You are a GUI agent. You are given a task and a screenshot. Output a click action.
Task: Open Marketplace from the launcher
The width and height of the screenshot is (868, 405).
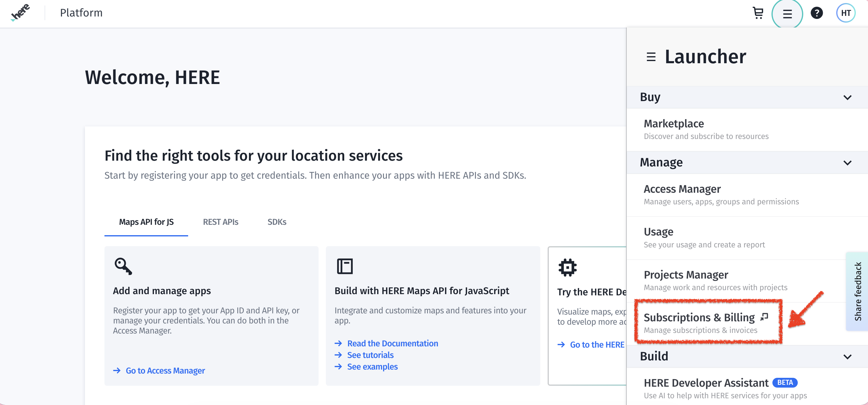click(x=747, y=130)
